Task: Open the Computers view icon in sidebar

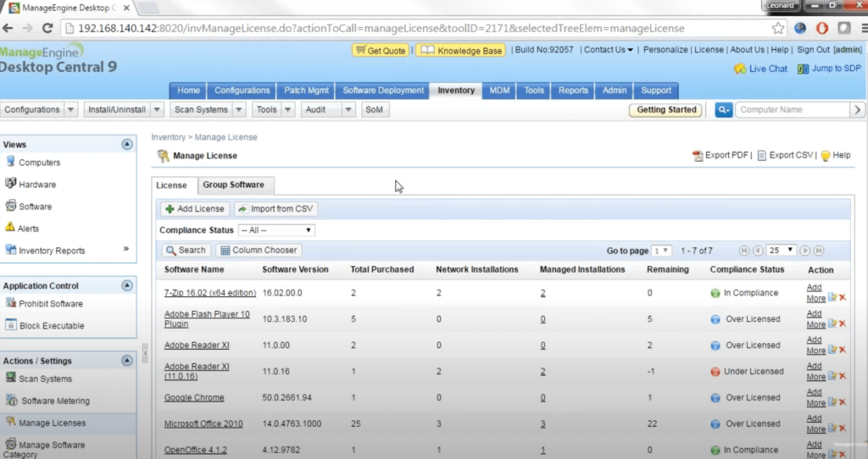Action: [x=10, y=162]
